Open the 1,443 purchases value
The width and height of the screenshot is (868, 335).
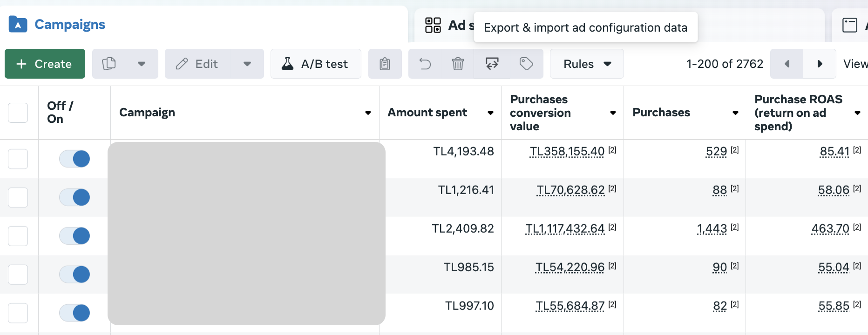tap(712, 228)
